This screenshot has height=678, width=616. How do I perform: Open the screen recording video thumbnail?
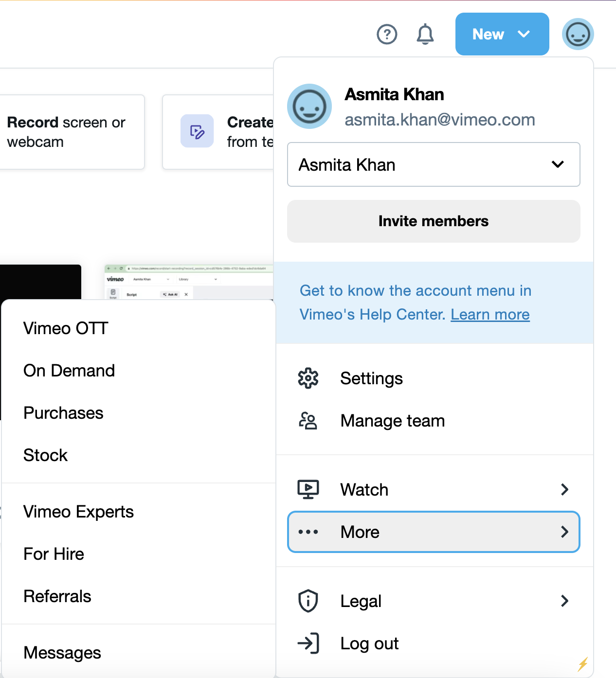tap(189, 282)
